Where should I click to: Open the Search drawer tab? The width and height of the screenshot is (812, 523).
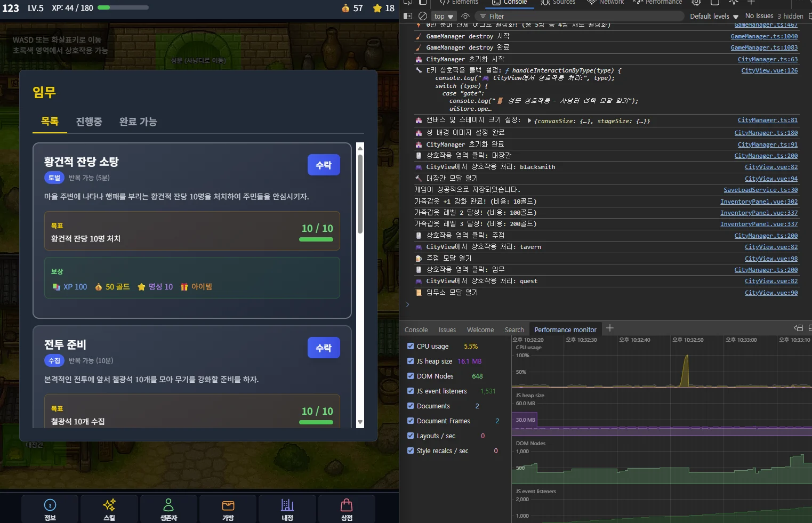click(514, 330)
